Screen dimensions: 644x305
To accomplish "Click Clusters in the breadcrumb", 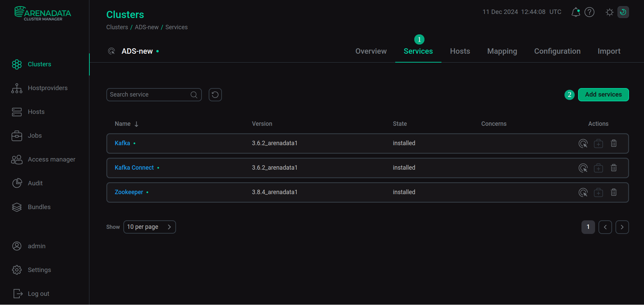I will point(117,27).
